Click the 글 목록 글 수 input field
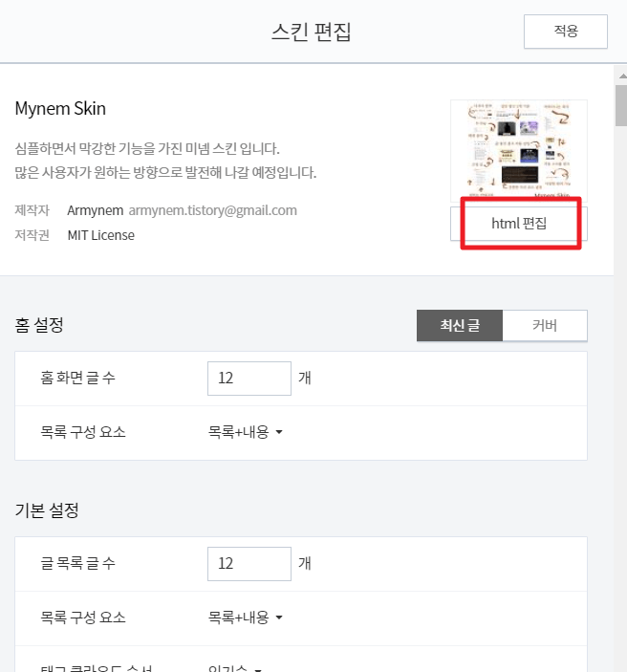The height and width of the screenshot is (672, 627). point(249,564)
